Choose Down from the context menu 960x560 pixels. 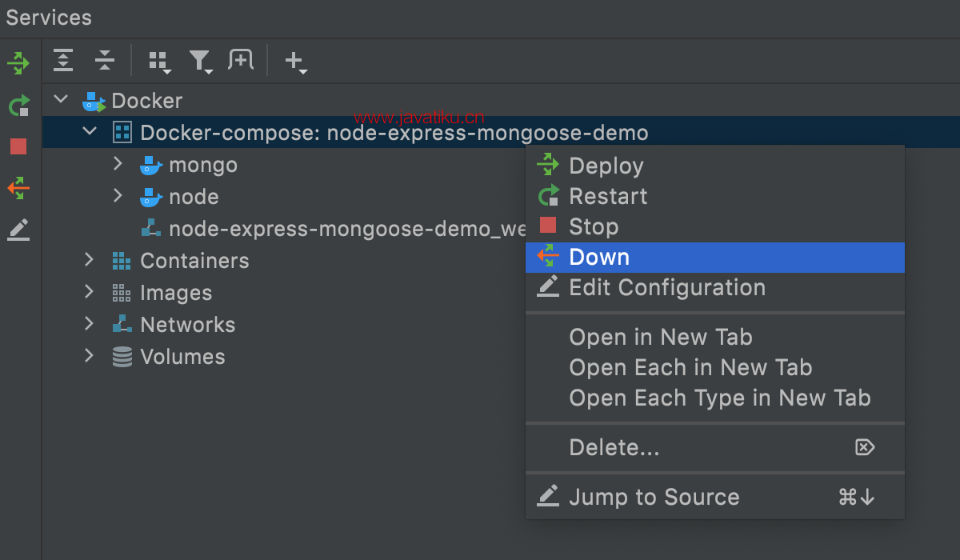point(714,258)
